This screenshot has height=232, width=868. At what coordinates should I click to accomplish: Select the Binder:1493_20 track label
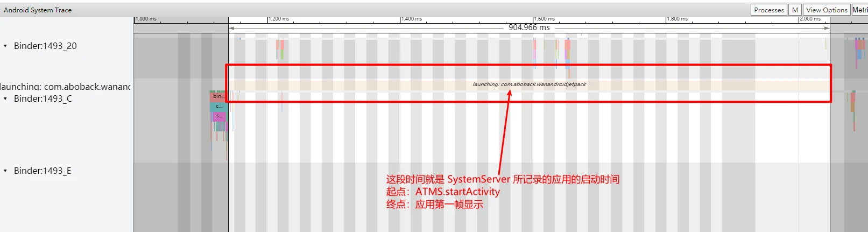point(45,46)
